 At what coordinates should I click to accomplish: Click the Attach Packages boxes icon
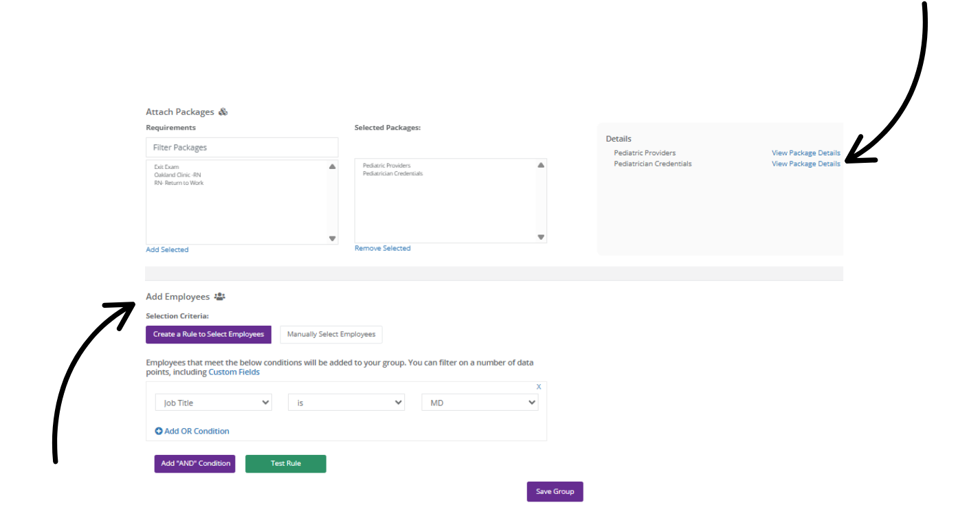tap(223, 112)
